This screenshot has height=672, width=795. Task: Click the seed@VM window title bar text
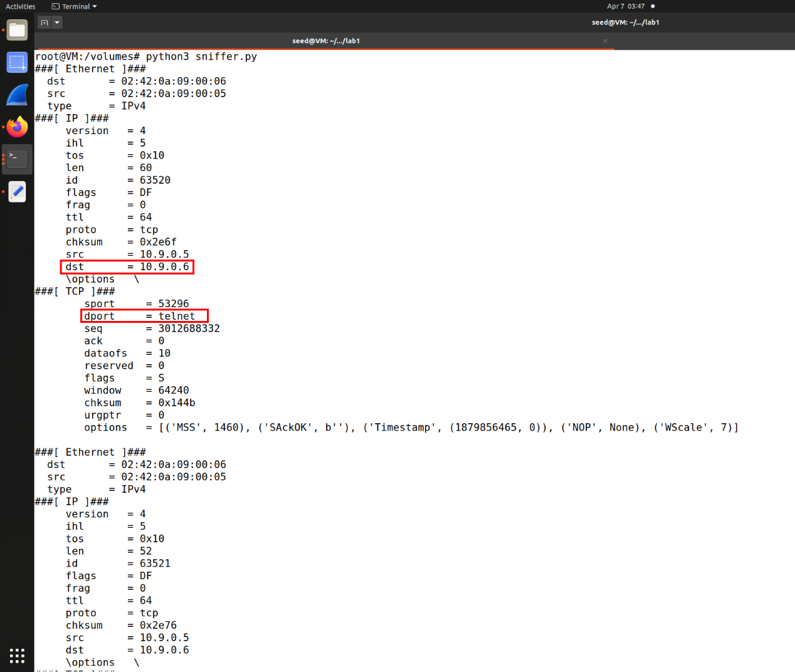tap(625, 23)
